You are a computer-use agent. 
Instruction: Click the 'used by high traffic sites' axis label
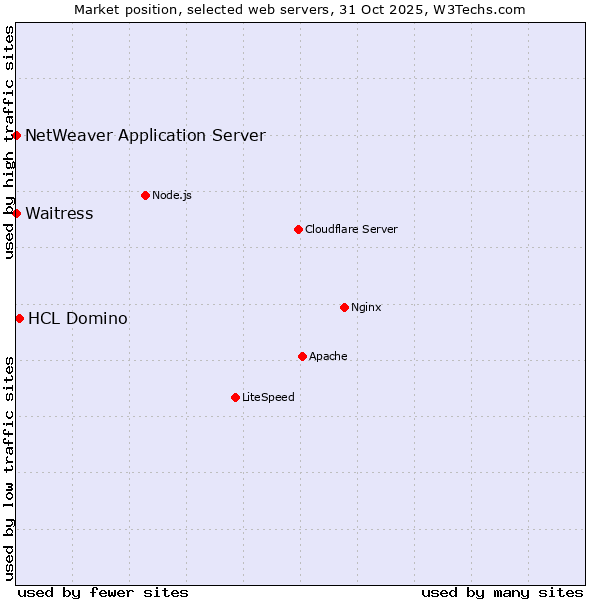9,142
